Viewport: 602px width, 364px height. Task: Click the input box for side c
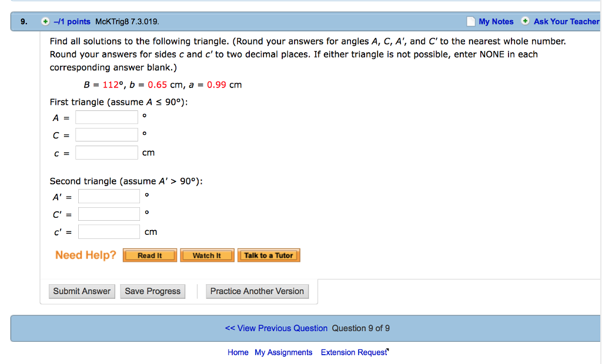pyautogui.click(x=106, y=152)
